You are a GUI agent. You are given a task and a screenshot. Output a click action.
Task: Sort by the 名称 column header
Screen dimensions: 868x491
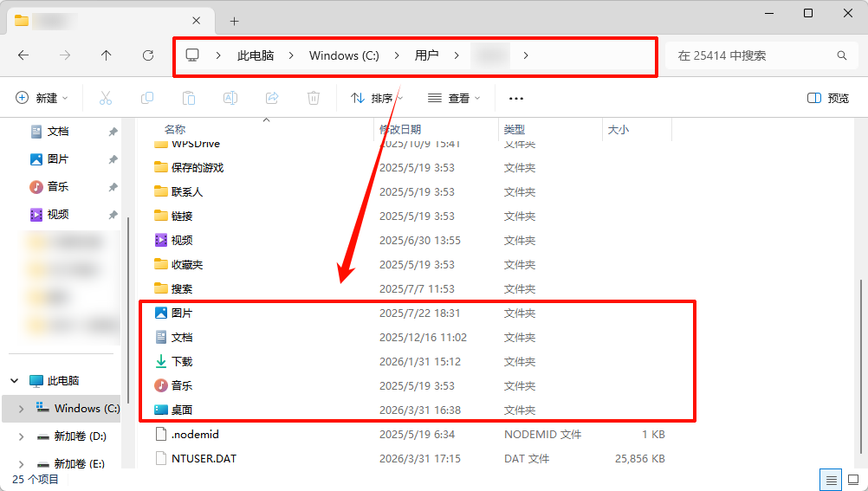(x=175, y=130)
